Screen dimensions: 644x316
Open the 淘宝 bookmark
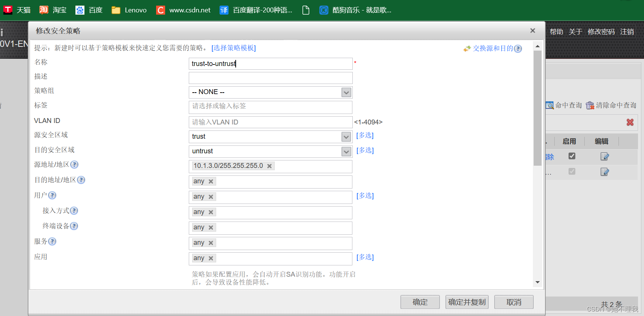tap(53, 10)
